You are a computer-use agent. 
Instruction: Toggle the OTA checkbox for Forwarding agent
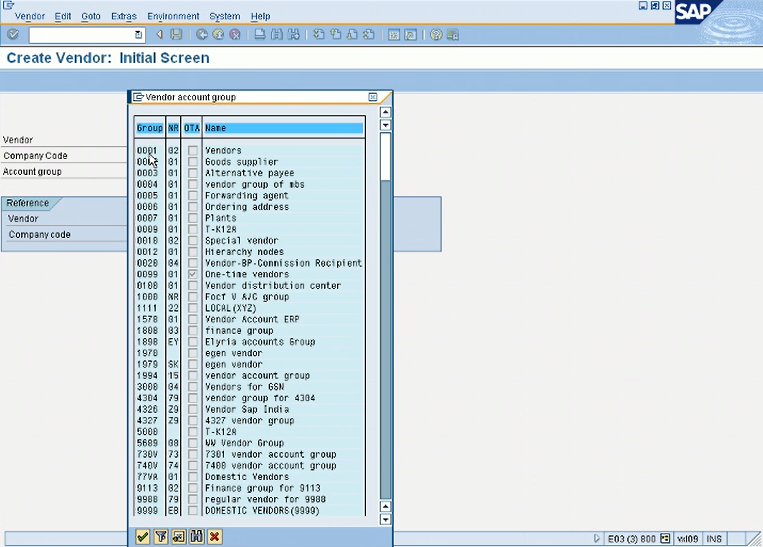193,195
